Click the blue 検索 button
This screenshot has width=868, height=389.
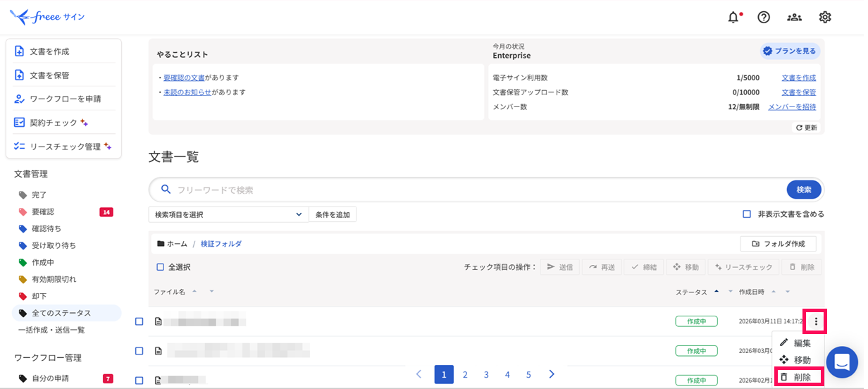pyautogui.click(x=804, y=190)
